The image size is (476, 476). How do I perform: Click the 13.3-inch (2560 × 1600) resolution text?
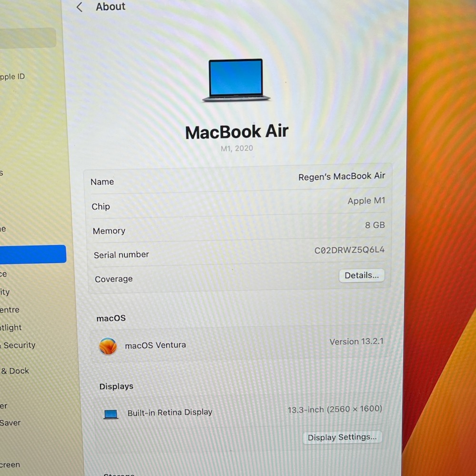tap(335, 409)
